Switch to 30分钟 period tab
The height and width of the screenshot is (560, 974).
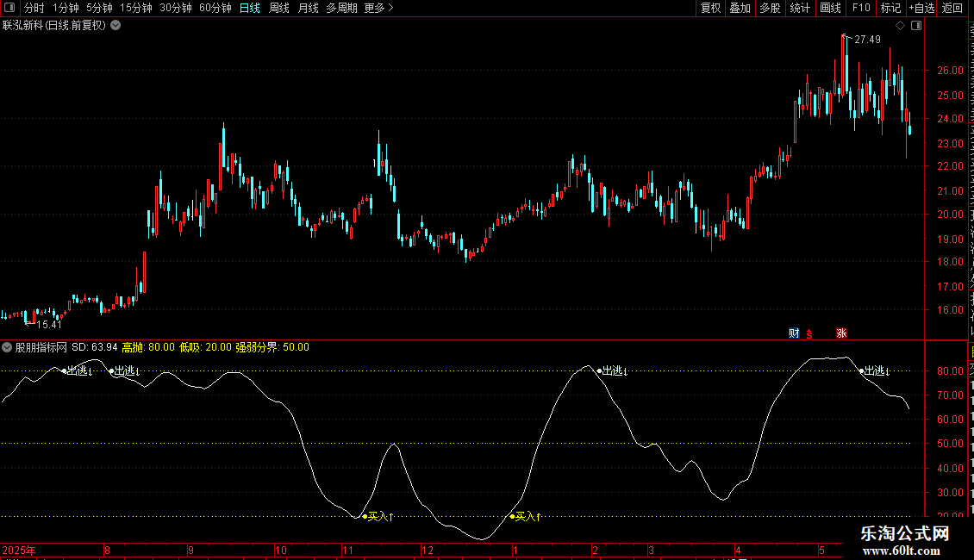point(176,8)
